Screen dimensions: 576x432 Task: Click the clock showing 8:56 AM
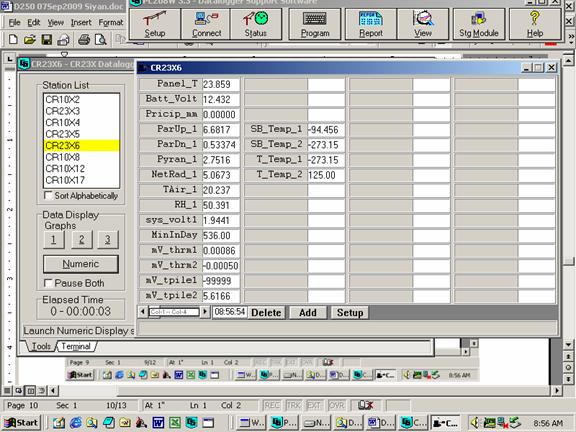[548, 423]
